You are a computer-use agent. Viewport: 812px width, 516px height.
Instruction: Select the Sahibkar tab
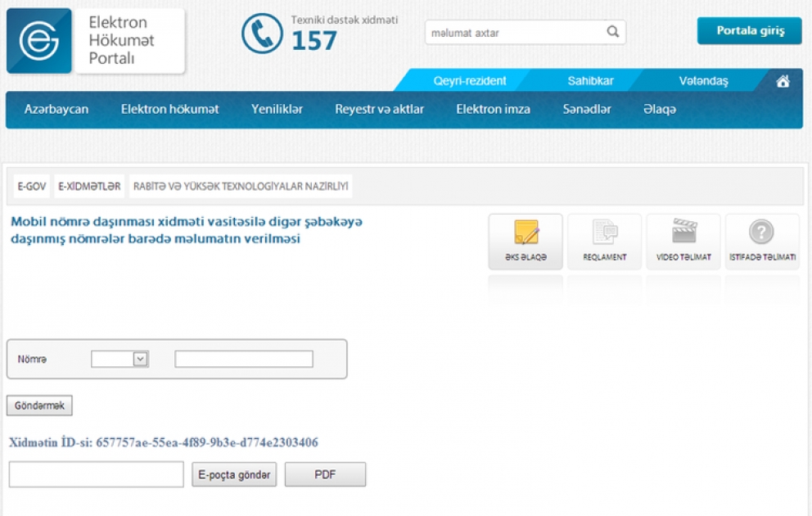(590, 81)
